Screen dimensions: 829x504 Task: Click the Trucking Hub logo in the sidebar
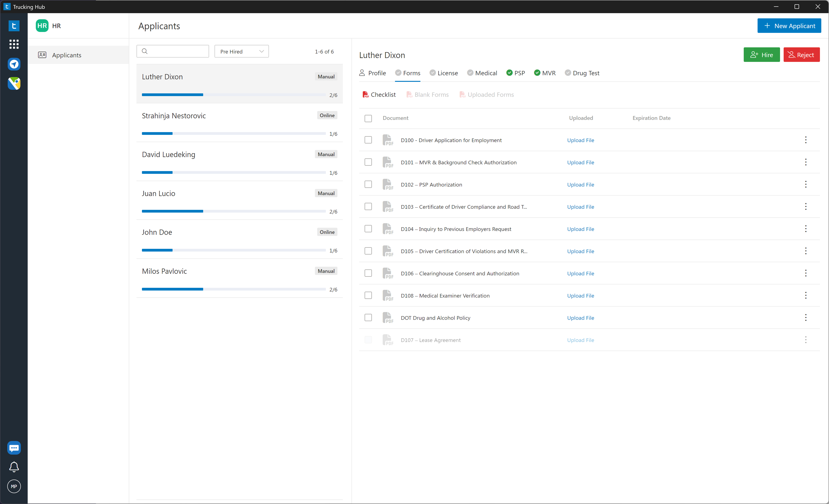click(x=14, y=26)
